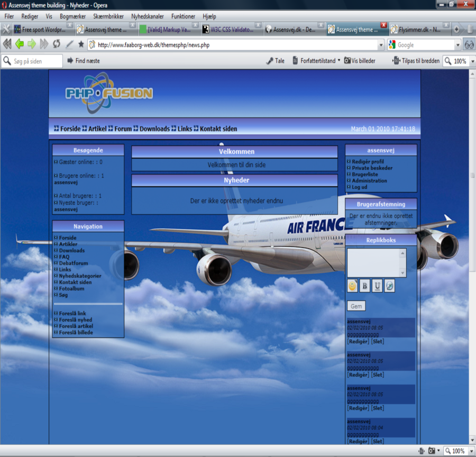Click the first [Slet] shoutbox link
This screenshot has height=457, width=476.
click(x=378, y=341)
